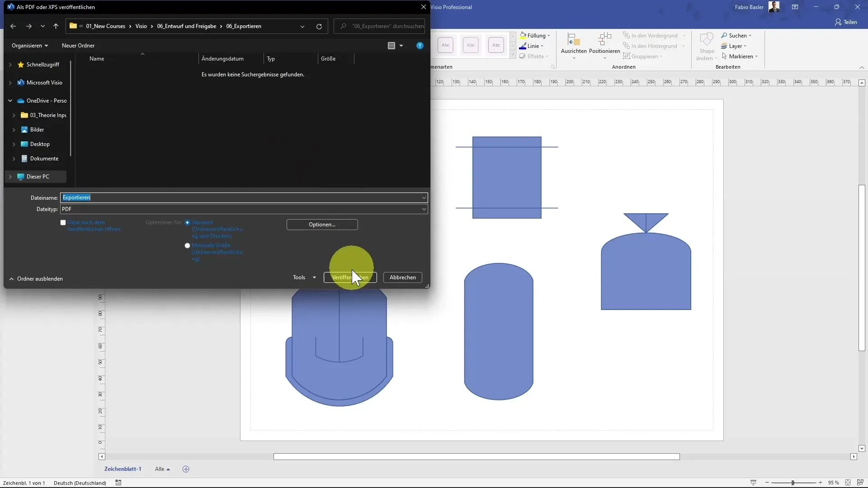Open the Füllung dropdown in ribbon
This screenshot has width=868, height=488.
click(535, 36)
